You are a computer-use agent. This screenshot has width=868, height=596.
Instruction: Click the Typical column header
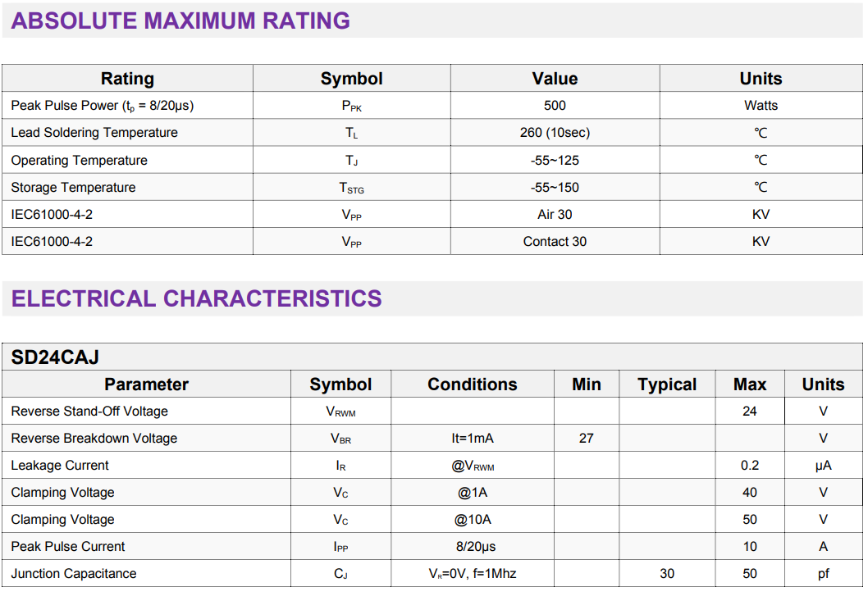[x=667, y=384]
